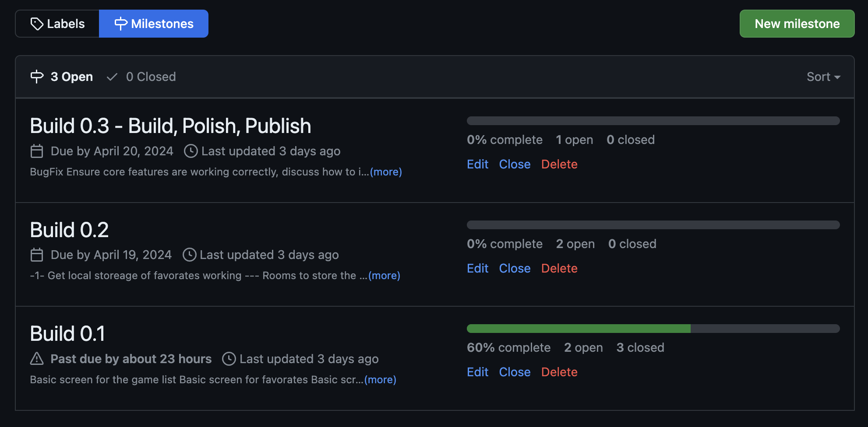Open the Sort dropdown
The width and height of the screenshot is (868, 427).
click(x=823, y=77)
